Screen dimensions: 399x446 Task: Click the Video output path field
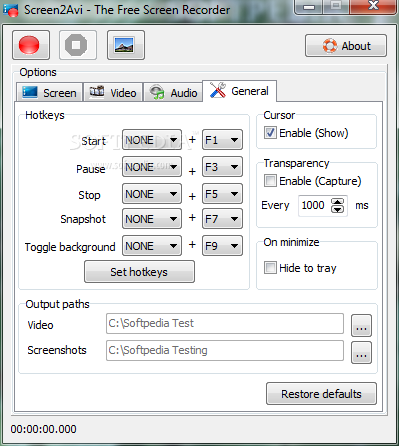point(225,323)
